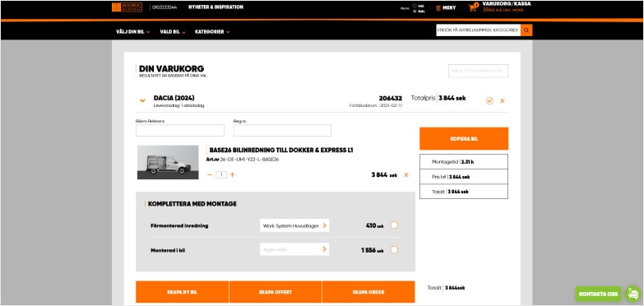
Task: Click the Skapa Offert button
Action: [x=276, y=292]
